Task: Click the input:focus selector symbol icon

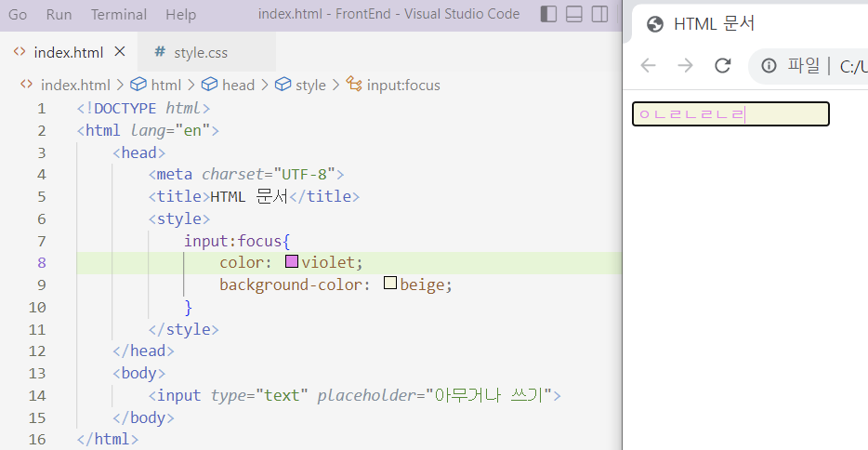Action: (354, 84)
